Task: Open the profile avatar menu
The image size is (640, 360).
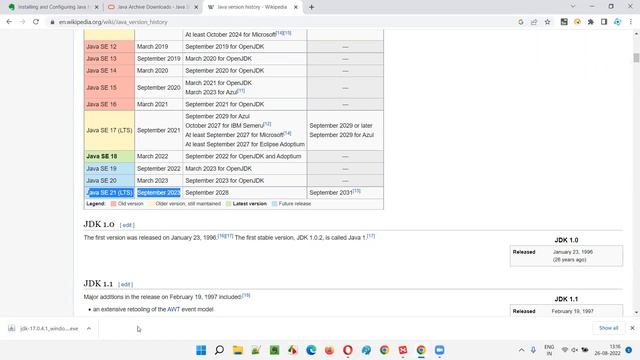Action: click(618, 22)
